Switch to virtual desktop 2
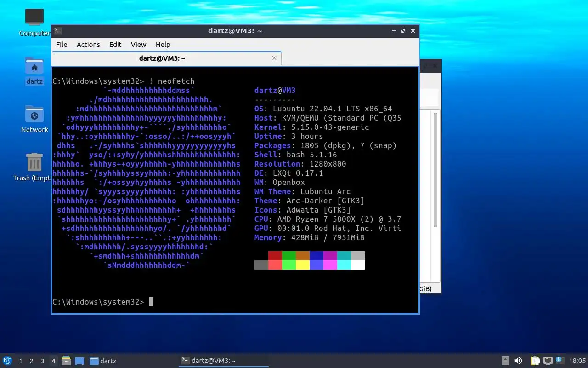The image size is (588, 368). coord(32,361)
